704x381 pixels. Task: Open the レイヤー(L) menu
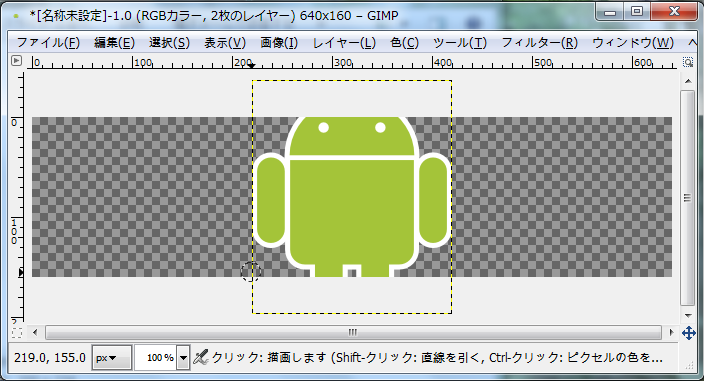click(x=344, y=43)
